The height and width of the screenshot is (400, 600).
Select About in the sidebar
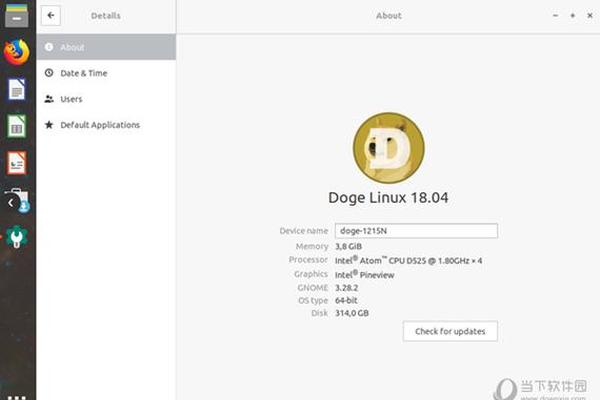coord(106,47)
